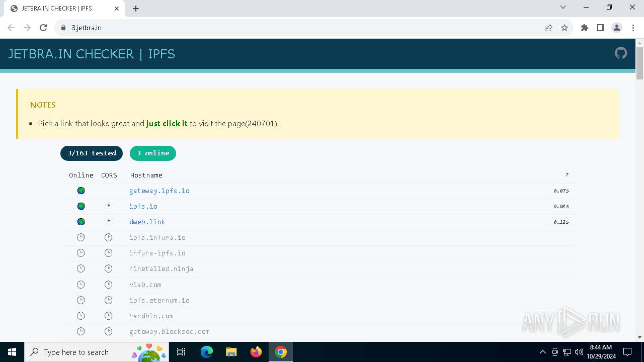Click the scrollbar down arrow

(640, 337)
